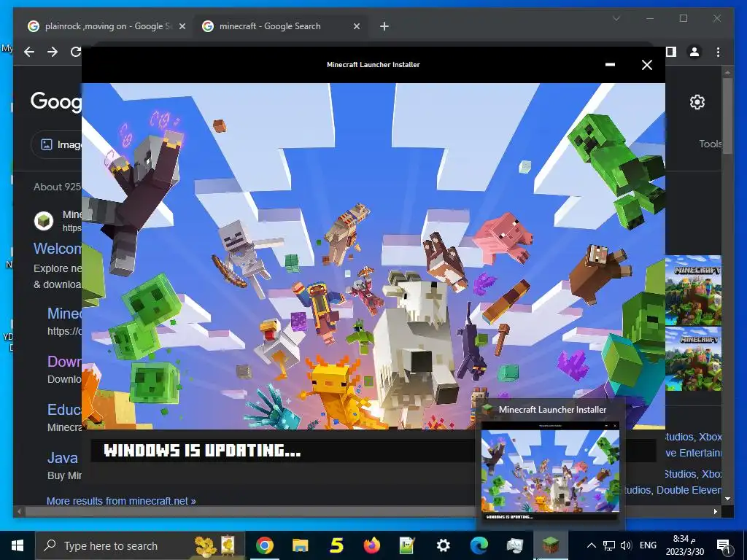Image resolution: width=747 pixels, height=560 pixels.
Task: Click the Chrome horizontal scrollbar right arrow
Action: point(715,511)
